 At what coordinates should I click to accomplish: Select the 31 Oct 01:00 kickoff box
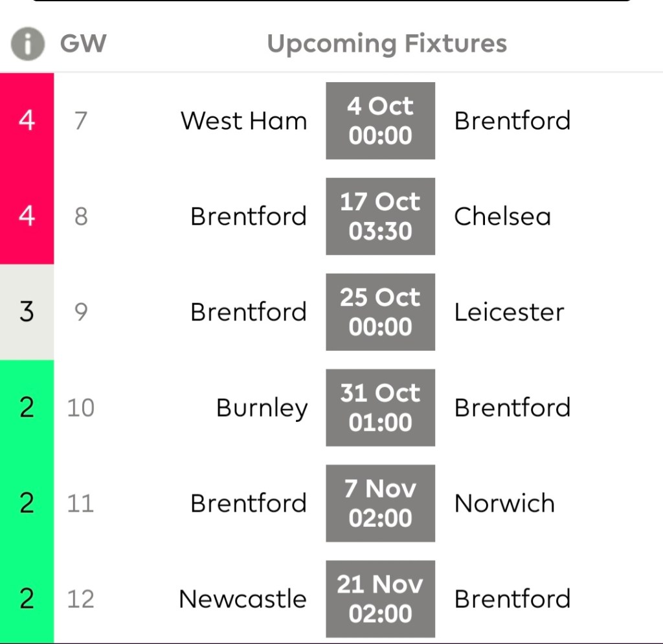tap(380, 408)
